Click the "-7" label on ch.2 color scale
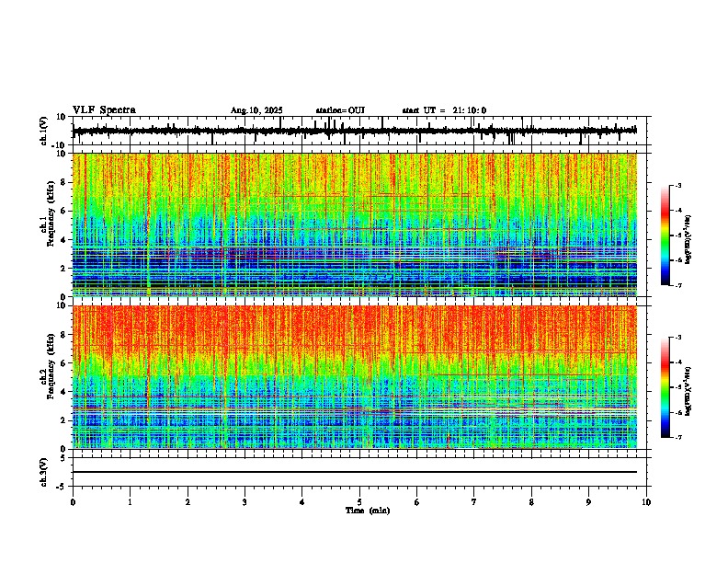Image resolution: width=728 pixels, height=563 pixels. (677, 437)
